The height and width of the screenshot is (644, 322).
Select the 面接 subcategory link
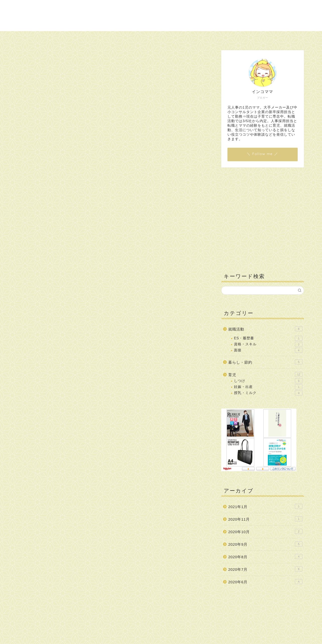237,350
